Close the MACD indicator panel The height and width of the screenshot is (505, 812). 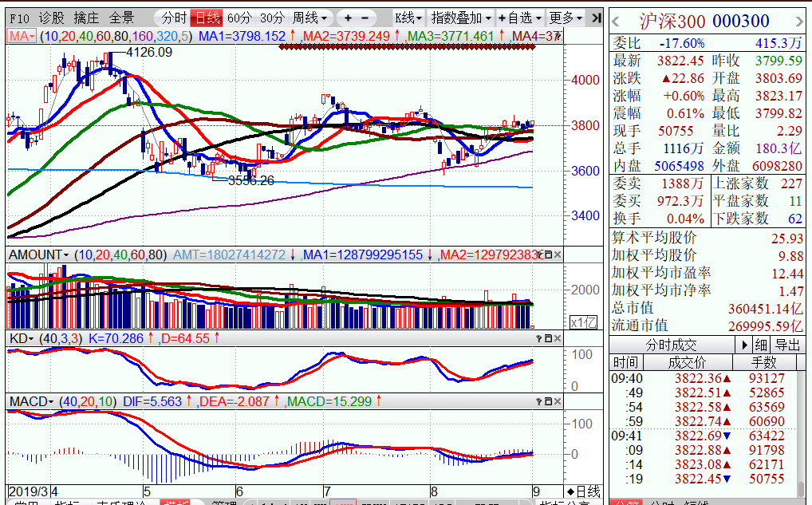(x=558, y=402)
